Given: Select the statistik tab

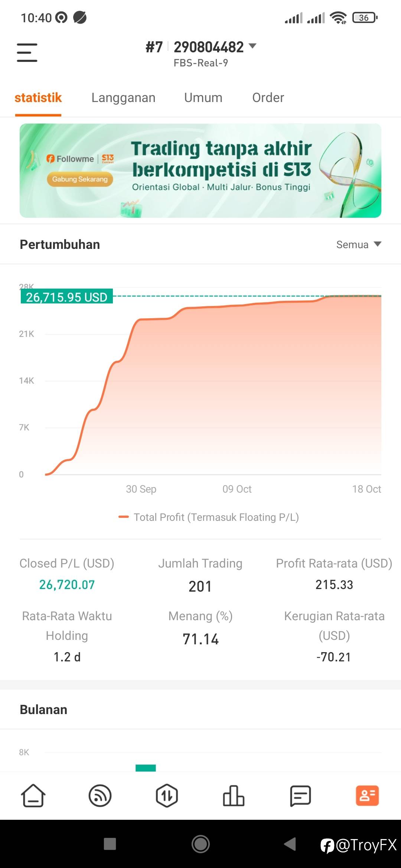Looking at the screenshot, I should pyautogui.click(x=38, y=98).
